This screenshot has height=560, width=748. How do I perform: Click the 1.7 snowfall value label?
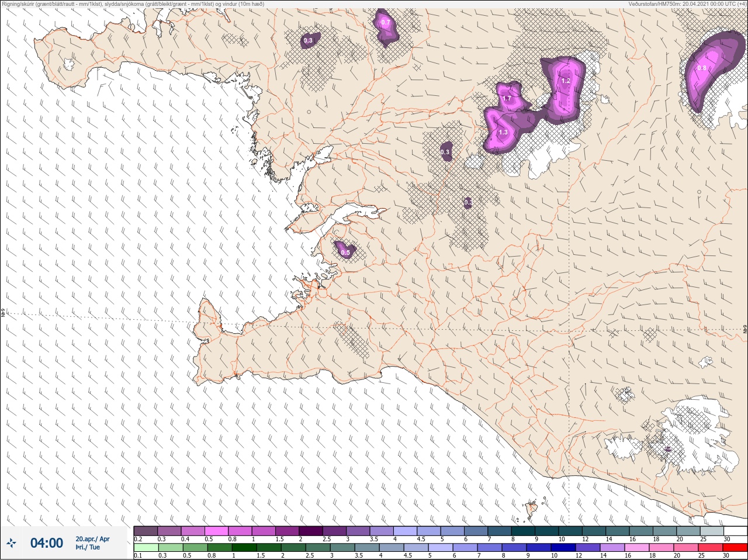[x=507, y=99]
